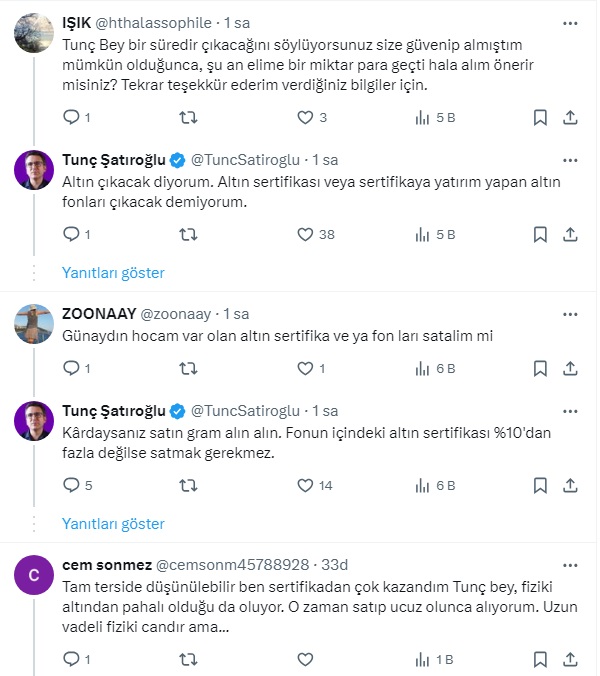Like ZOONAAY's tweet about selling certificates

pos(307,368)
